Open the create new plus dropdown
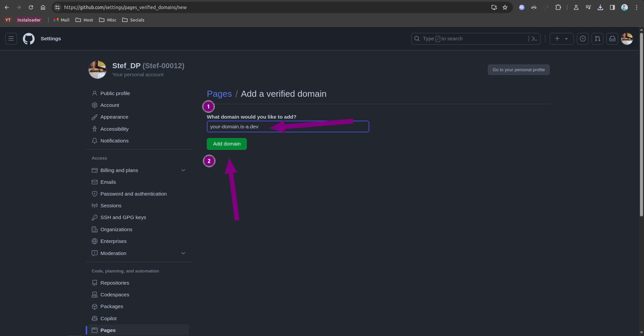Image resolution: width=644 pixels, height=336 pixels. click(561, 39)
